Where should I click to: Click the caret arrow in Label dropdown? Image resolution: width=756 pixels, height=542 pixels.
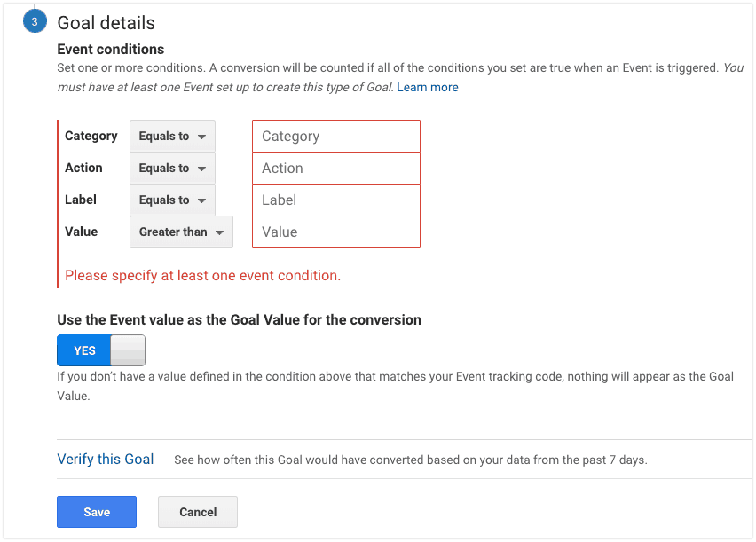pyautogui.click(x=202, y=200)
